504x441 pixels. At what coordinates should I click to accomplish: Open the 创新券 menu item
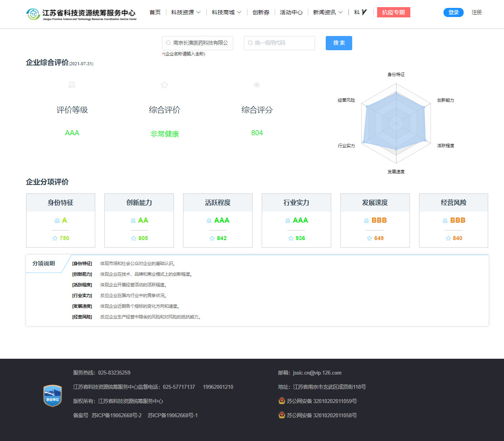point(261,12)
